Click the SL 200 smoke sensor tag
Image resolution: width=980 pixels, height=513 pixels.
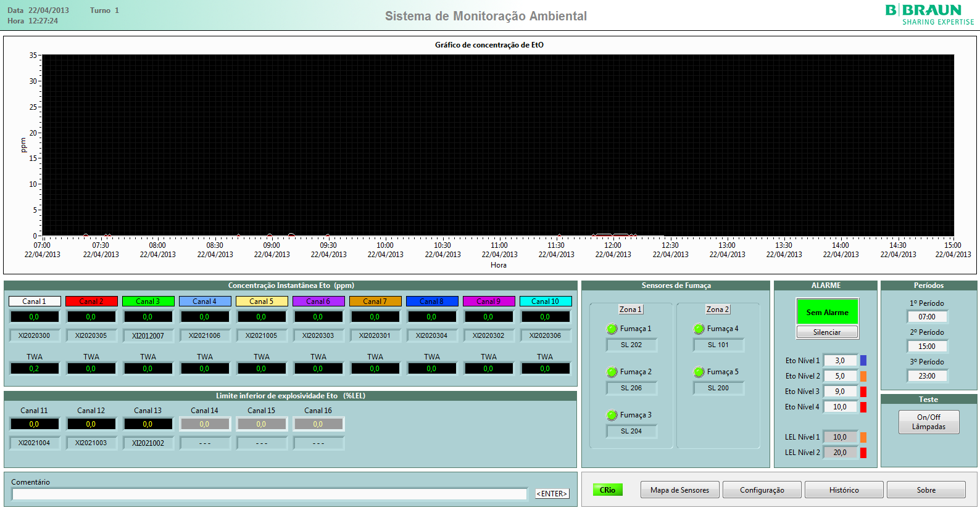point(718,388)
